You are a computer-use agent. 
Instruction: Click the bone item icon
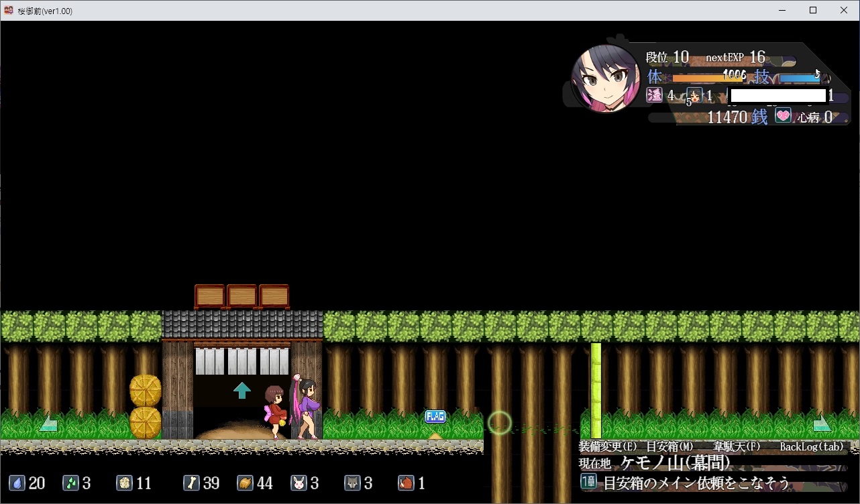(x=191, y=483)
